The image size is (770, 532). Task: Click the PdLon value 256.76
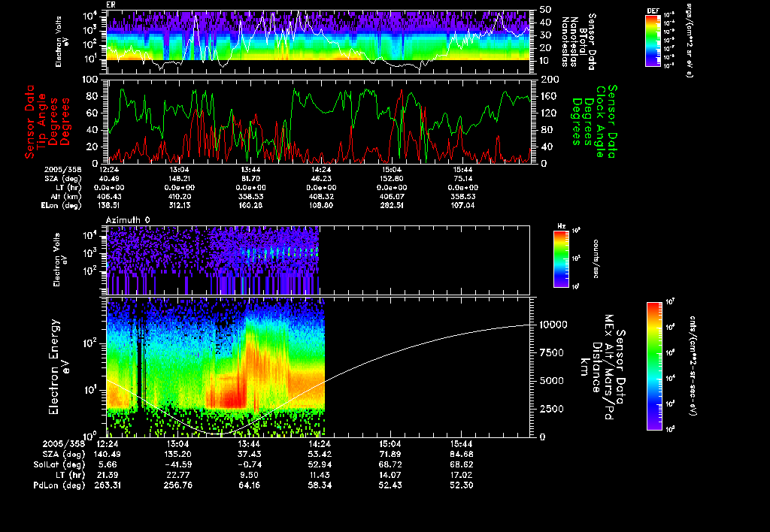pyautogui.click(x=178, y=485)
